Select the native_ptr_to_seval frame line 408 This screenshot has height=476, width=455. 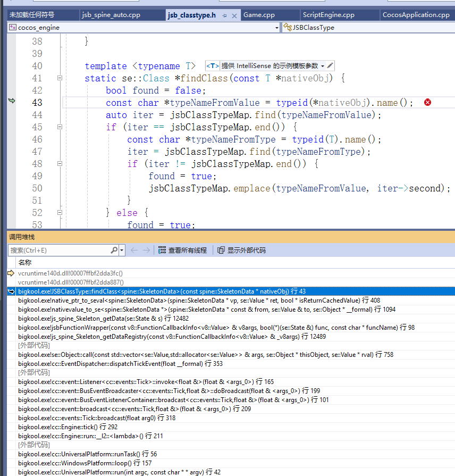pyautogui.click(x=235, y=300)
